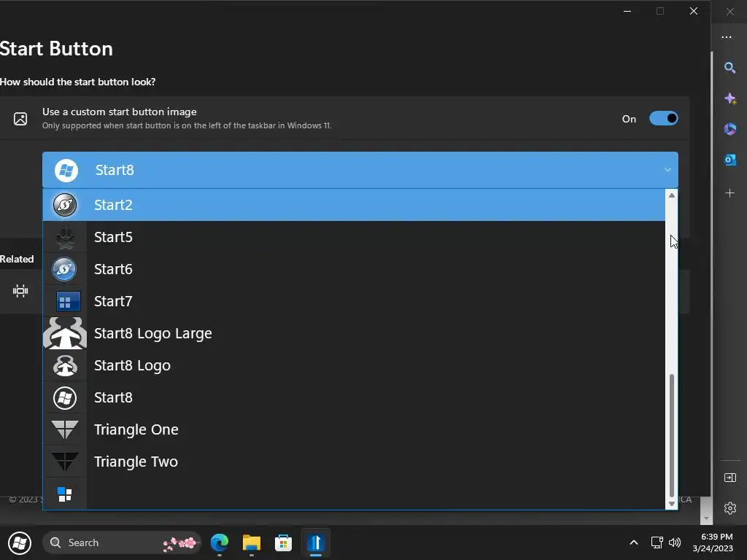This screenshot has height=560, width=747.
Task: Open the sidebar three-dots menu
Action: (x=727, y=37)
